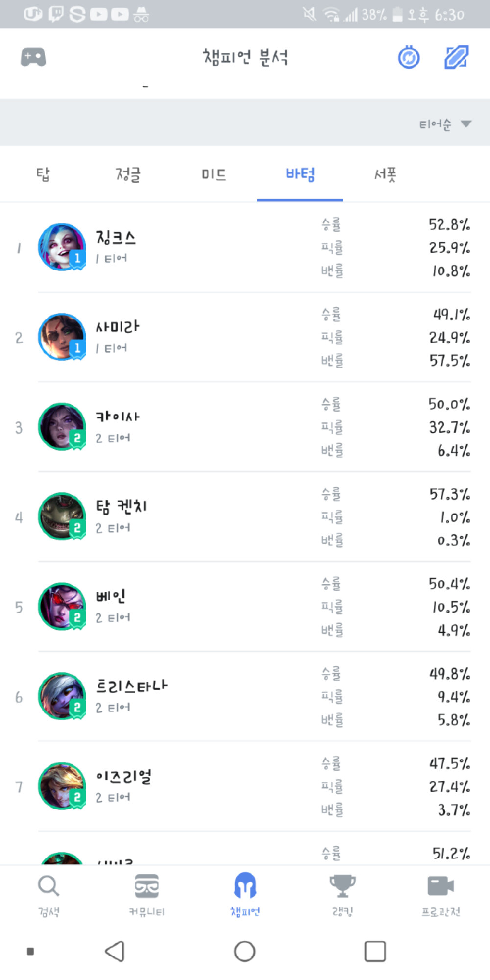Tap the circular refresh icon

tap(409, 57)
